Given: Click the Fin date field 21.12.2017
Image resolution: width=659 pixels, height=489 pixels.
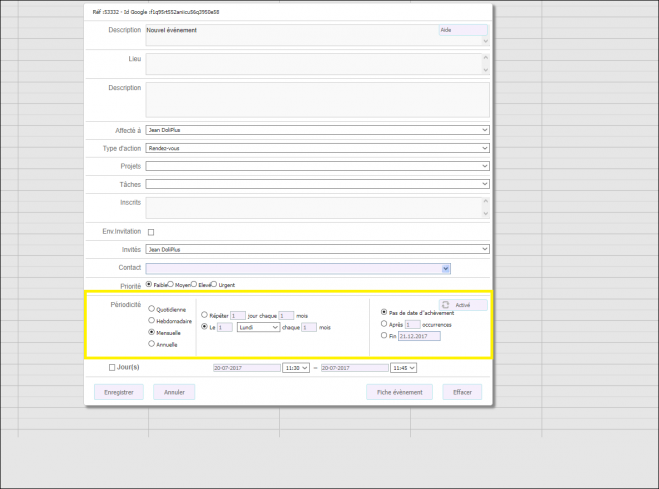Looking at the screenshot, I should point(419,336).
